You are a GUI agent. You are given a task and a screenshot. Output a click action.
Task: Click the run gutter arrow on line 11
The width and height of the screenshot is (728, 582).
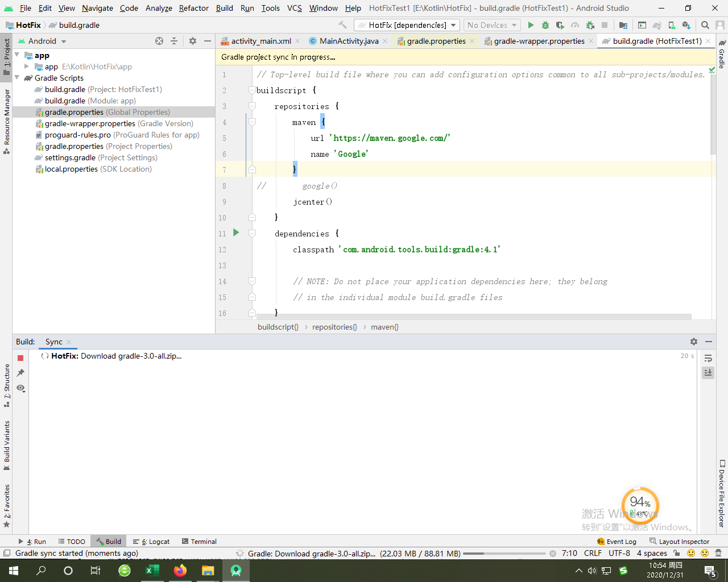236,233
